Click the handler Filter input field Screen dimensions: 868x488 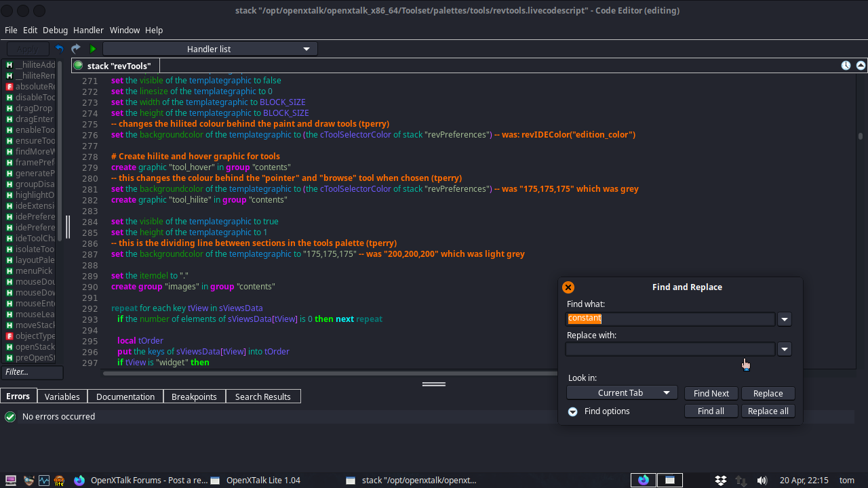[x=32, y=372]
